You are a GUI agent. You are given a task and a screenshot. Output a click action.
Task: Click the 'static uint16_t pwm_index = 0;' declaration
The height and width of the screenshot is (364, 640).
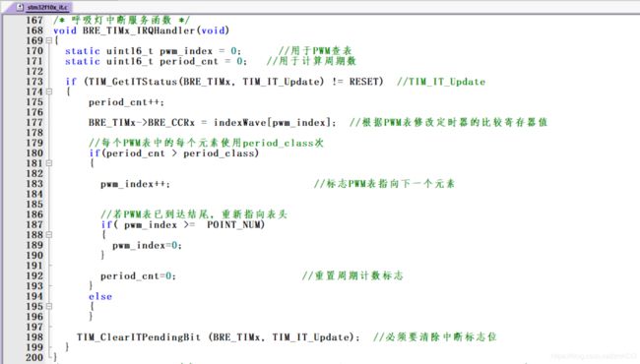153,51
